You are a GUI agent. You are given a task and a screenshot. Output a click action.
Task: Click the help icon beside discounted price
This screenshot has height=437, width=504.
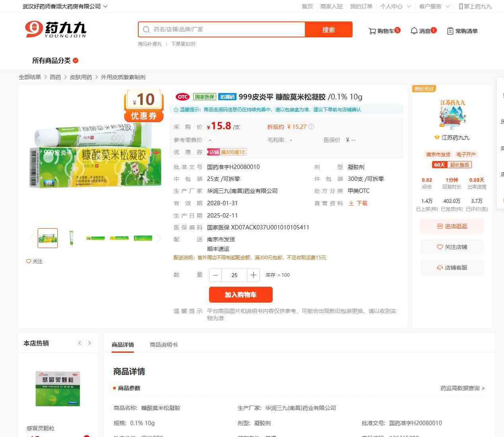tap(311, 127)
